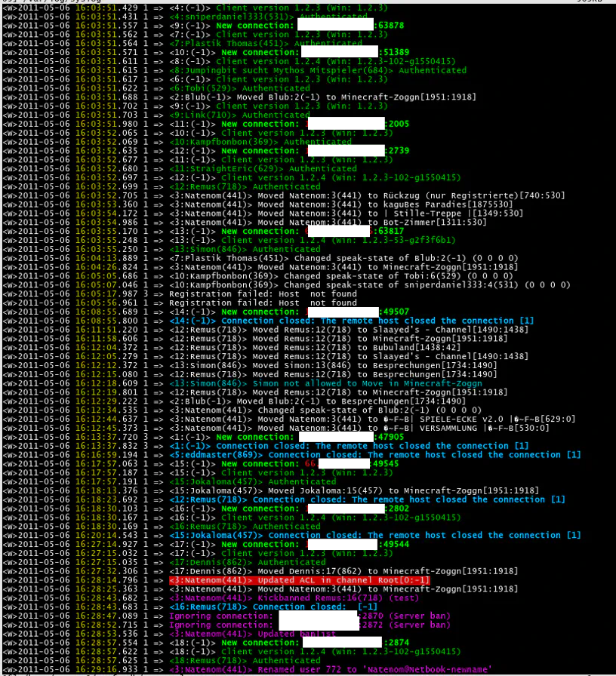The image size is (616, 676).
Task: Click 'Registration failed' line at 16:05:56.961
Action: [263, 303]
